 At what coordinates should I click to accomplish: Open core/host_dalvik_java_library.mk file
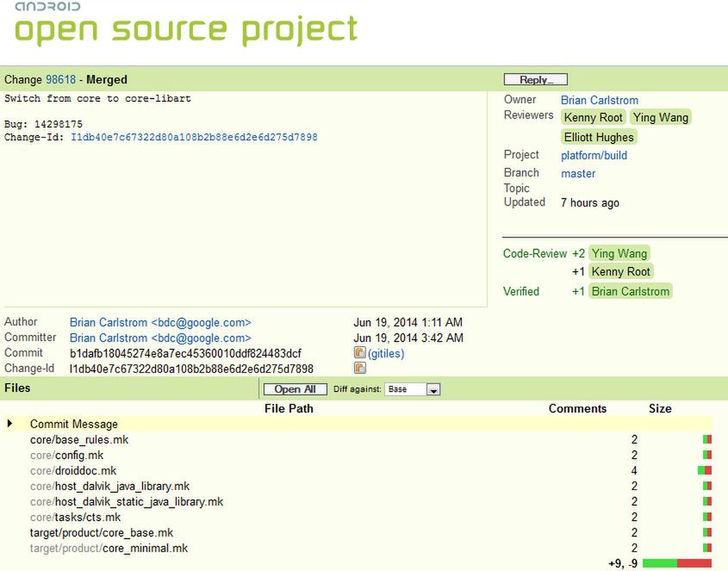[109, 486]
